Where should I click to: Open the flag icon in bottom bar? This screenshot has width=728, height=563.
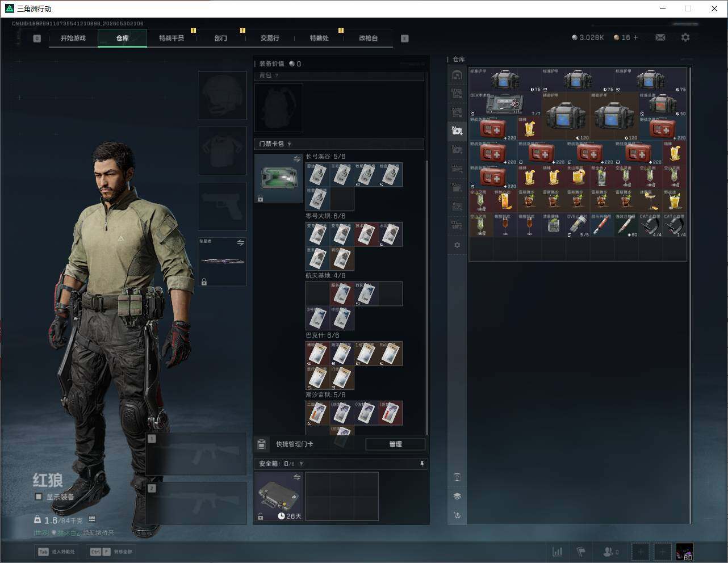pyautogui.click(x=581, y=552)
